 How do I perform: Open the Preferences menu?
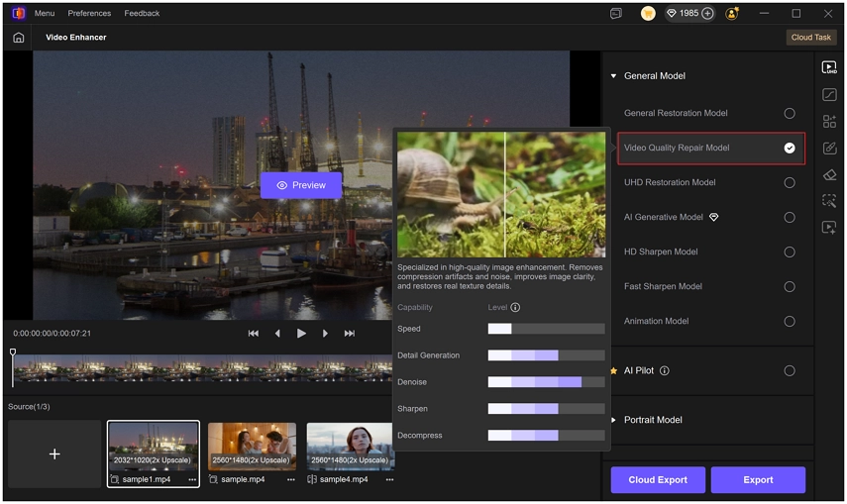(x=89, y=13)
